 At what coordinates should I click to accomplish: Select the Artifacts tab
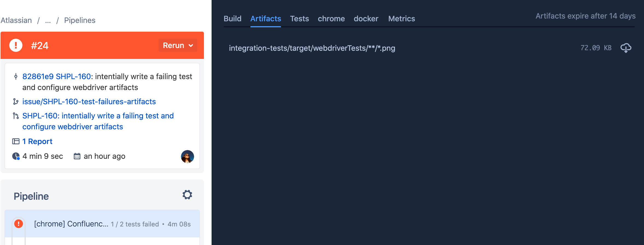[266, 19]
